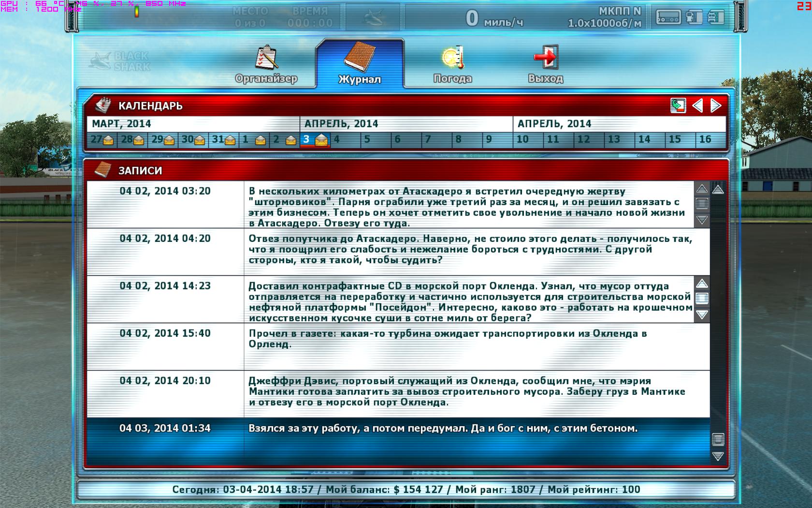Select the journal entry dated 04 02, 2014 15:40
This screenshot has height=508, width=812.
(398, 347)
